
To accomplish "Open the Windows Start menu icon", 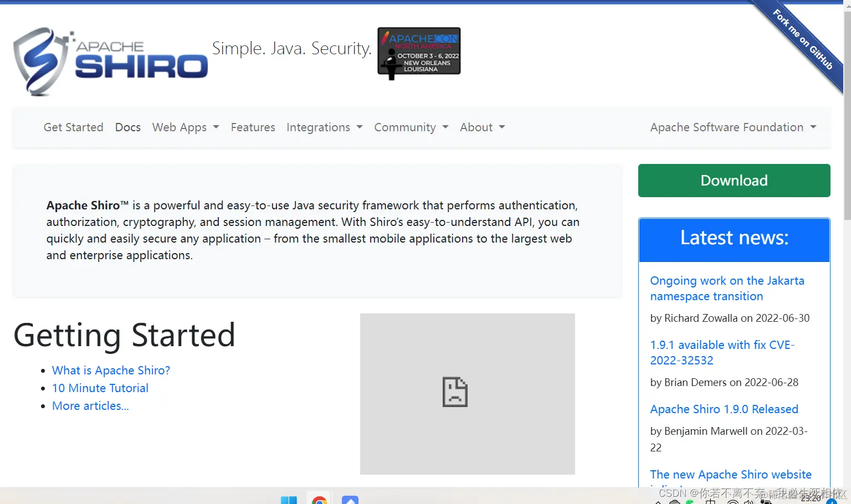I will 289,500.
